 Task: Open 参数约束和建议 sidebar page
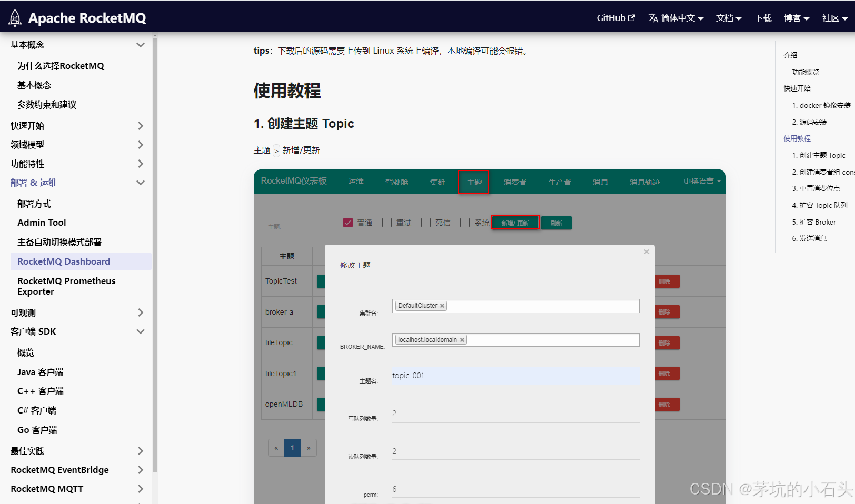point(47,105)
